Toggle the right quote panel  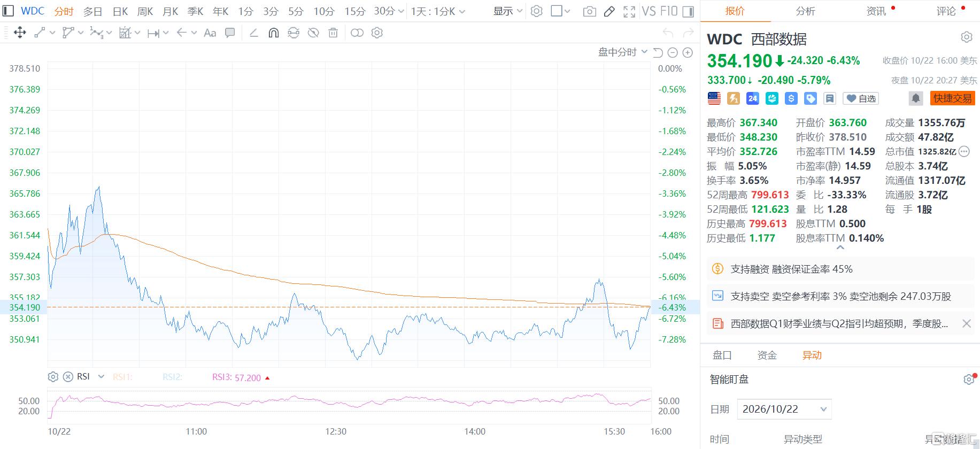689,11
